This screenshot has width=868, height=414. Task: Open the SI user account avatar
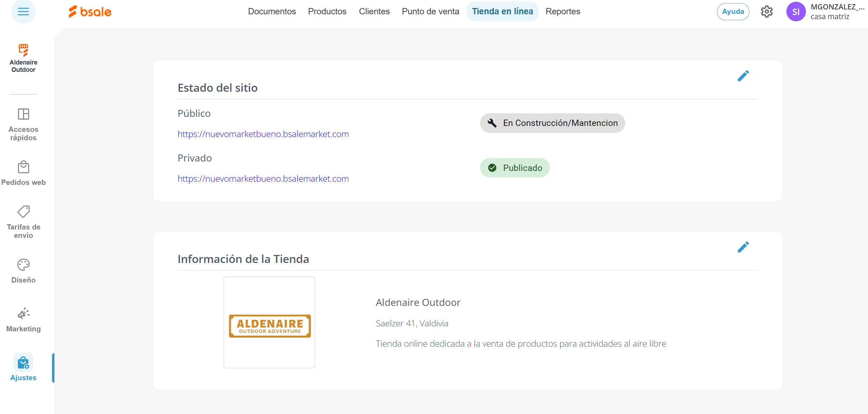pos(796,12)
